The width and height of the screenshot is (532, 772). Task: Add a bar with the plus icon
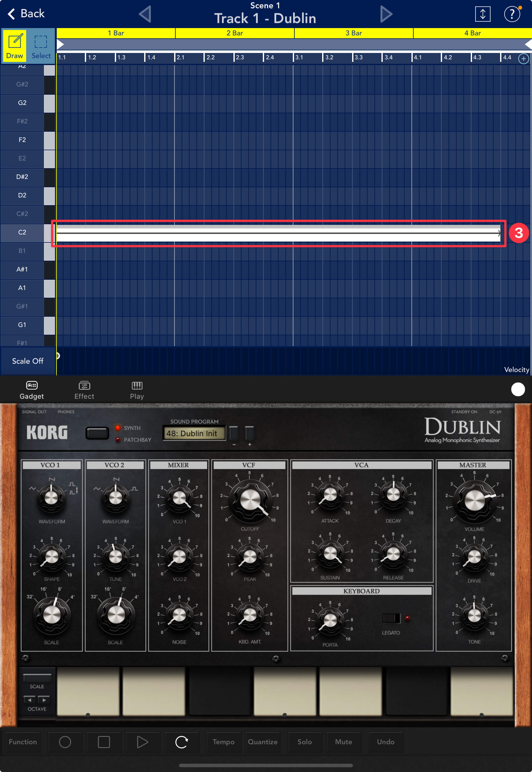523,59
